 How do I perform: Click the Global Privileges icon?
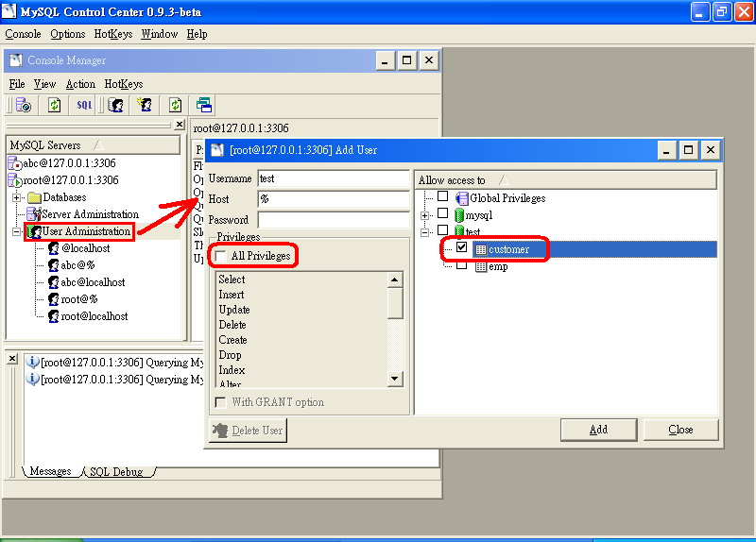(x=462, y=198)
